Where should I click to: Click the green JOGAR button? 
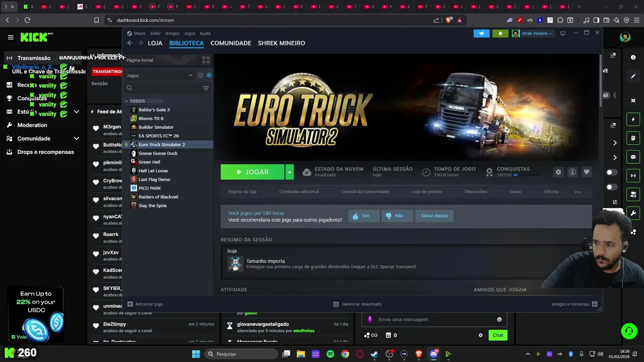[x=253, y=172]
